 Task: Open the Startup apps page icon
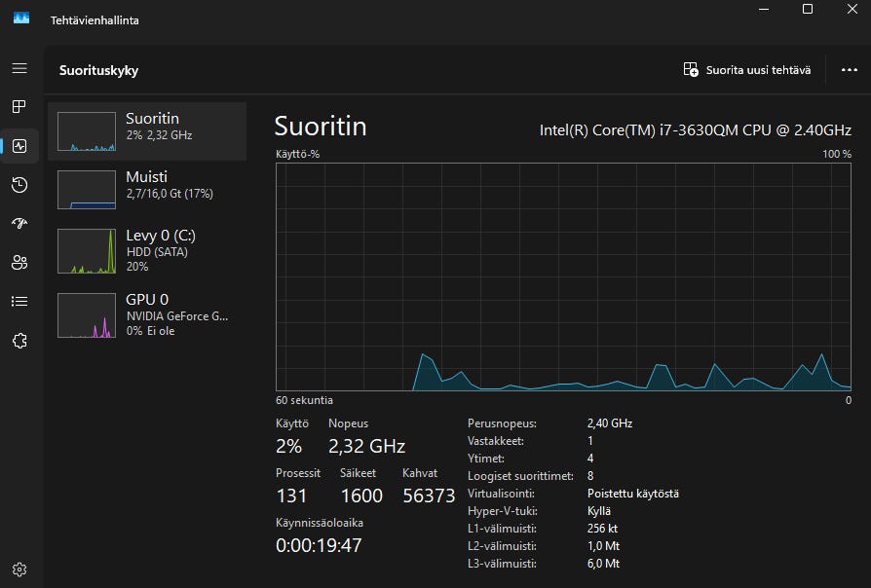click(19, 223)
